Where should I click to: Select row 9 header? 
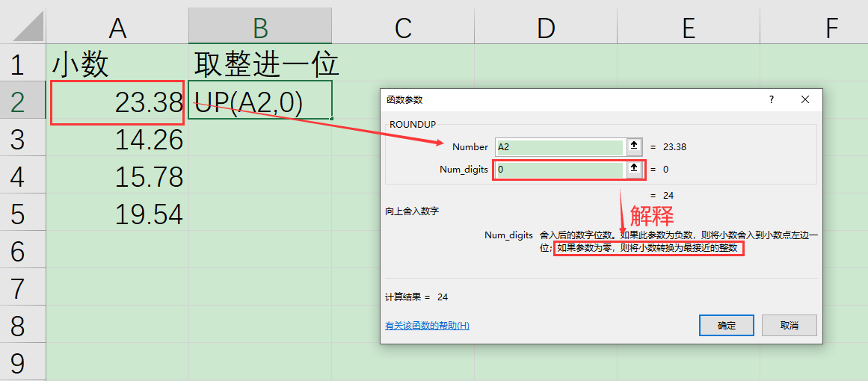[x=22, y=362]
